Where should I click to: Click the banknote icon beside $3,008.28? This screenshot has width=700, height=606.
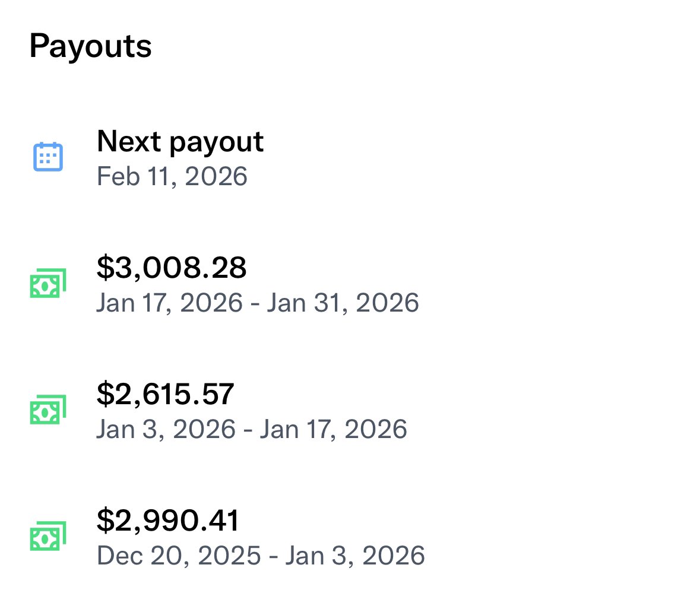pyautogui.click(x=47, y=284)
